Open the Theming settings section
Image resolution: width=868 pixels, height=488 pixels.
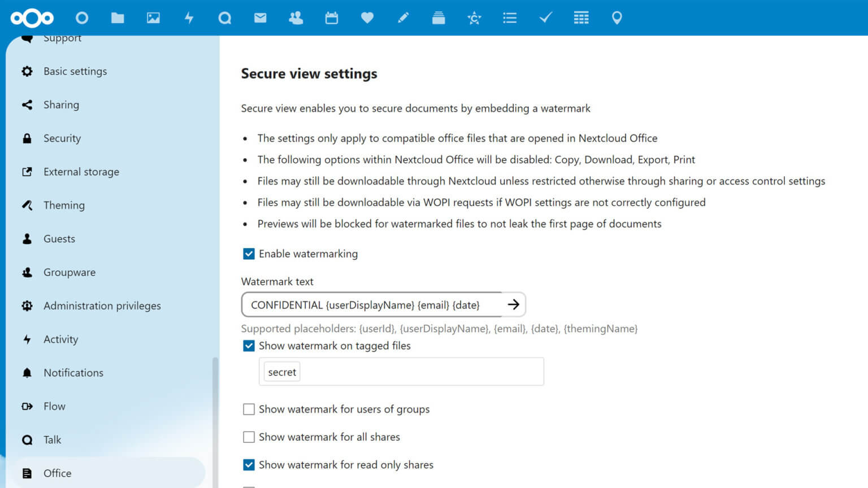[64, 205]
